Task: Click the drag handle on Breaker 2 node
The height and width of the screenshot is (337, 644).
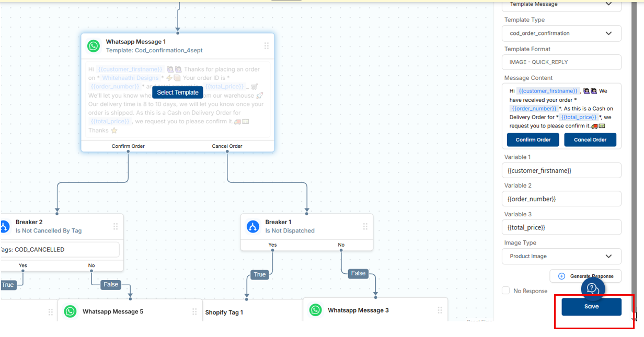Action: tap(116, 226)
